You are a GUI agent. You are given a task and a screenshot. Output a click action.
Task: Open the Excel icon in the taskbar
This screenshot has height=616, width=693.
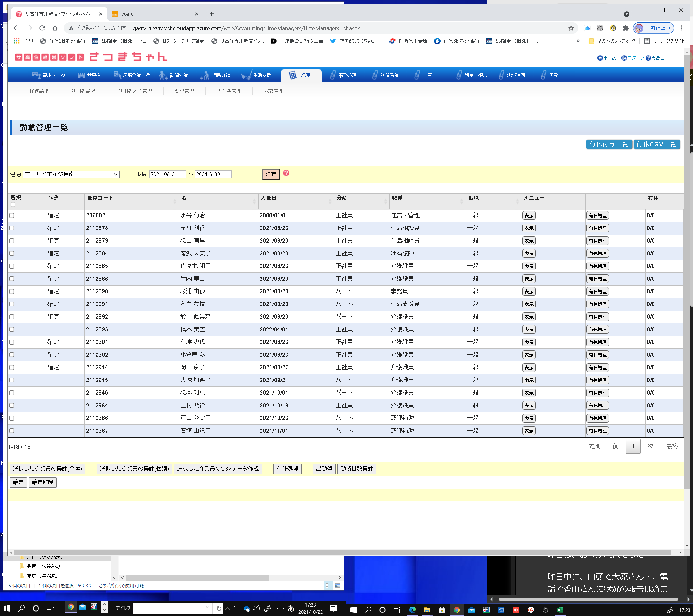click(560, 610)
